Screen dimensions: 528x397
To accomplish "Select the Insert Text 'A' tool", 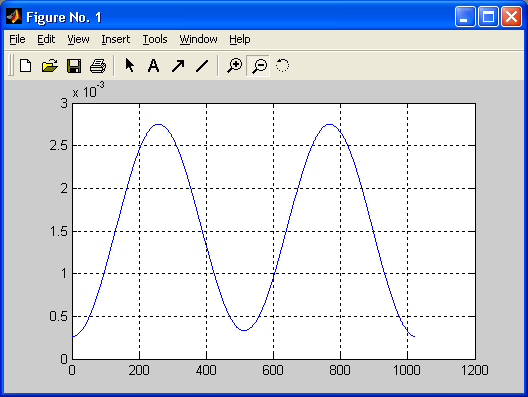I will tap(154, 66).
